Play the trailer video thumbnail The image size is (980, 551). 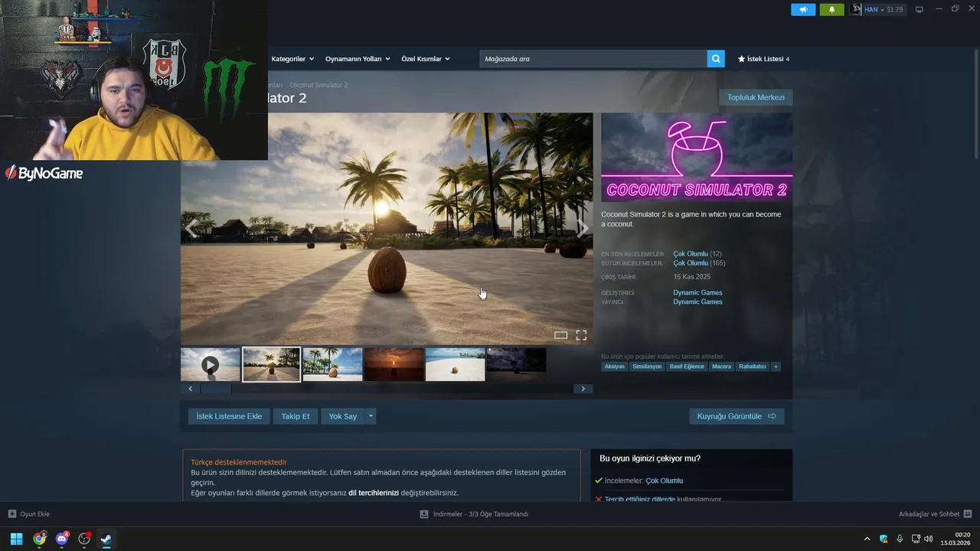click(x=210, y=365)
